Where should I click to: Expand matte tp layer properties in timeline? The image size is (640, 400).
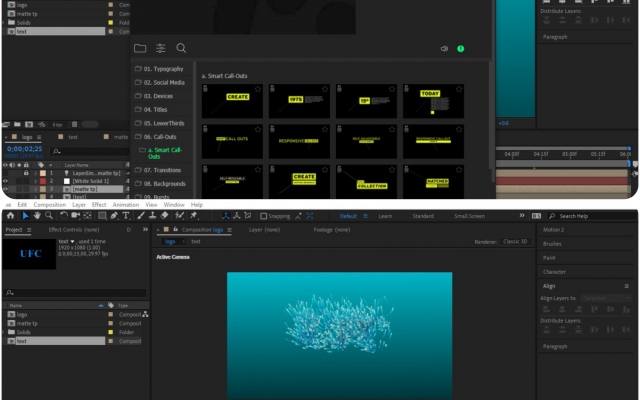pyautogui.click(x=36, y=189)
